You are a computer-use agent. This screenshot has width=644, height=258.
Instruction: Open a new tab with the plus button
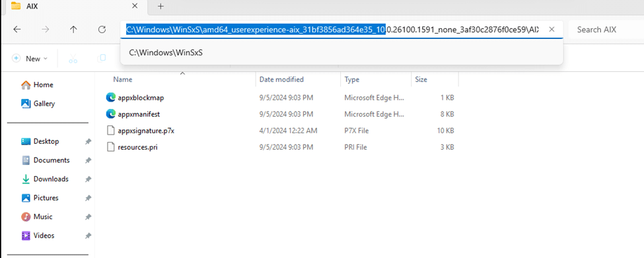click(x=161, y=6)
